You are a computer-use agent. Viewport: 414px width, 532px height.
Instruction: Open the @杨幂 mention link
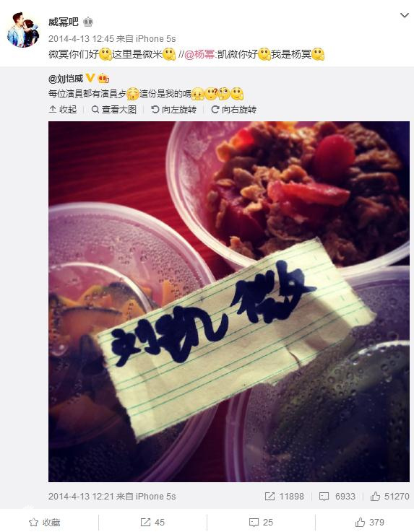[x=199, y=54]
